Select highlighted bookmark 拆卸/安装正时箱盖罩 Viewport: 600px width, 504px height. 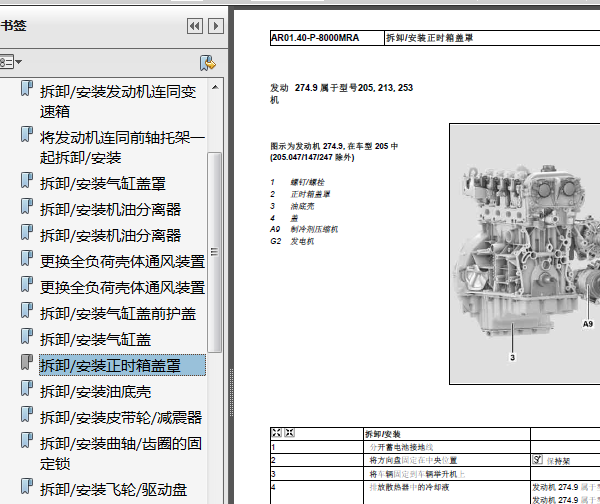(122, 365)
